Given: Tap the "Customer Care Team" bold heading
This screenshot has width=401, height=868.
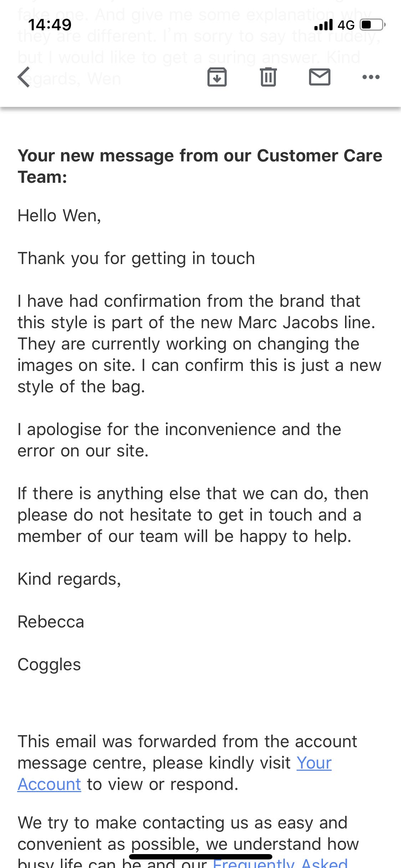Looking at the screenshot, I should (x=200, y=166).
